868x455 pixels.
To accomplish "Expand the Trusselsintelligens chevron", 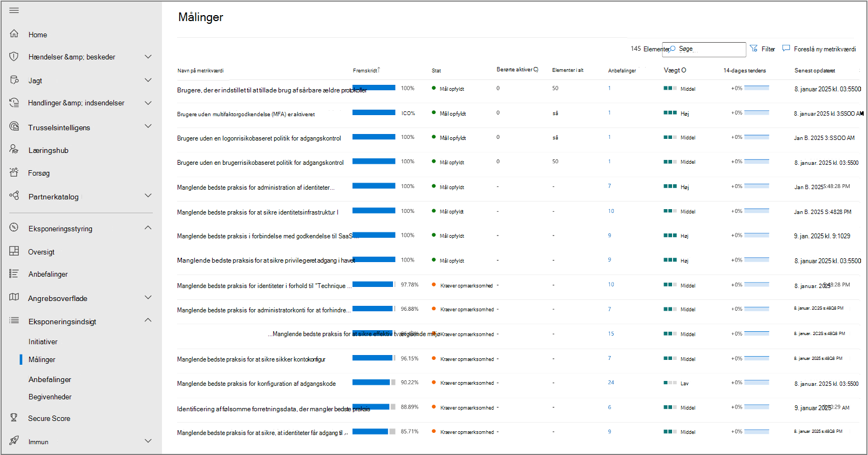I will tap(148, 126).
